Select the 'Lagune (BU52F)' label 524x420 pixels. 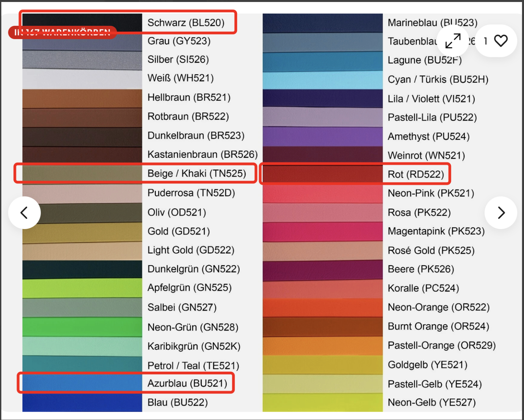click(425, 60)
